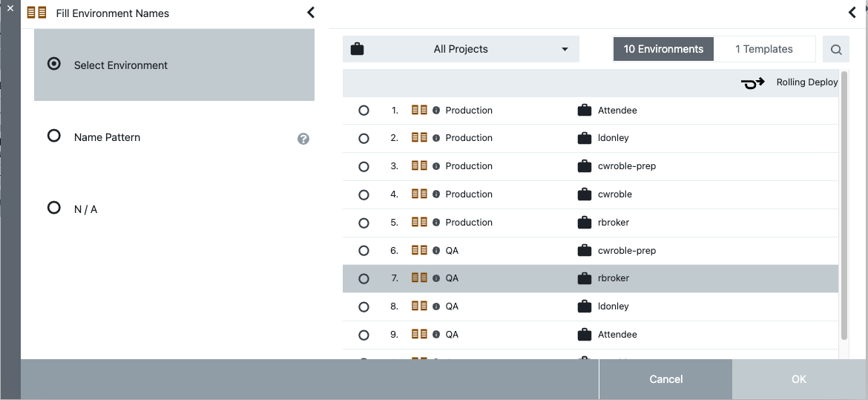Click info icon on row 9 QA
The image size is (868, 400).
click(436, 335)
